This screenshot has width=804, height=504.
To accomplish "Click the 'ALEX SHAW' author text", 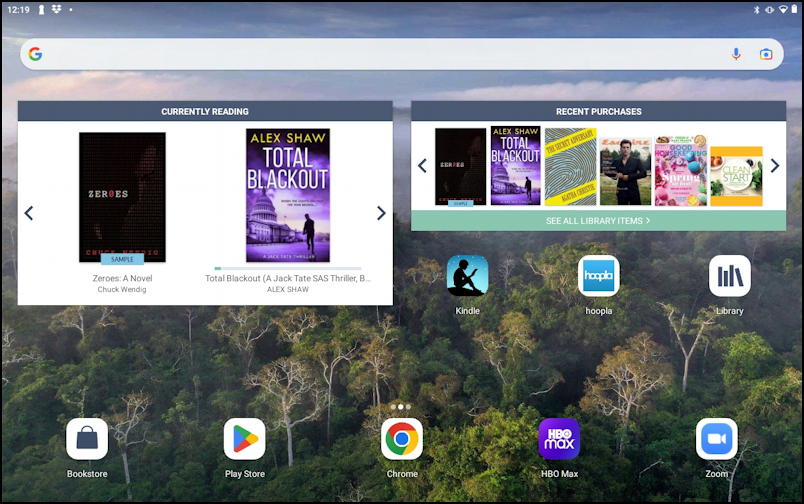I will coord(288,290).
